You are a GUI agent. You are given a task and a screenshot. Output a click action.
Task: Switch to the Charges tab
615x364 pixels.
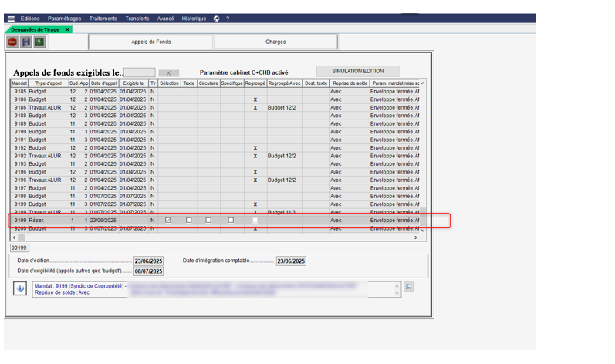275,42
